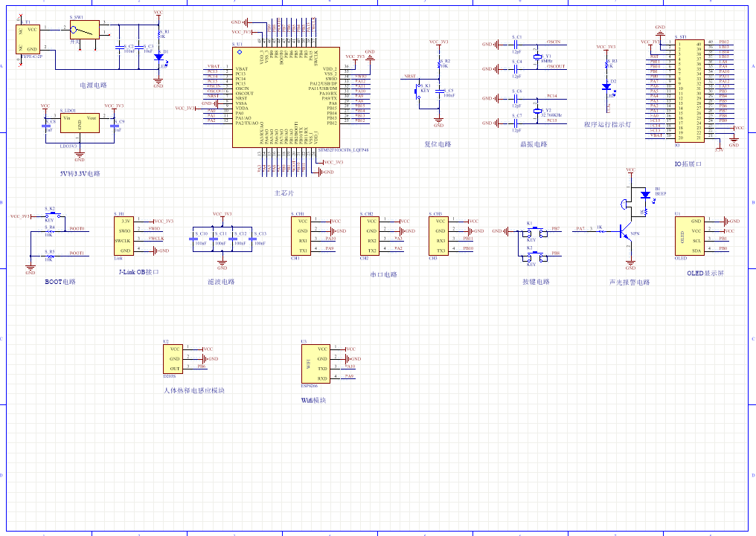The width and height of the screenshot is (756, 536).
Task: Select the S_D1 power LED
Action: [x=158, y=56]
